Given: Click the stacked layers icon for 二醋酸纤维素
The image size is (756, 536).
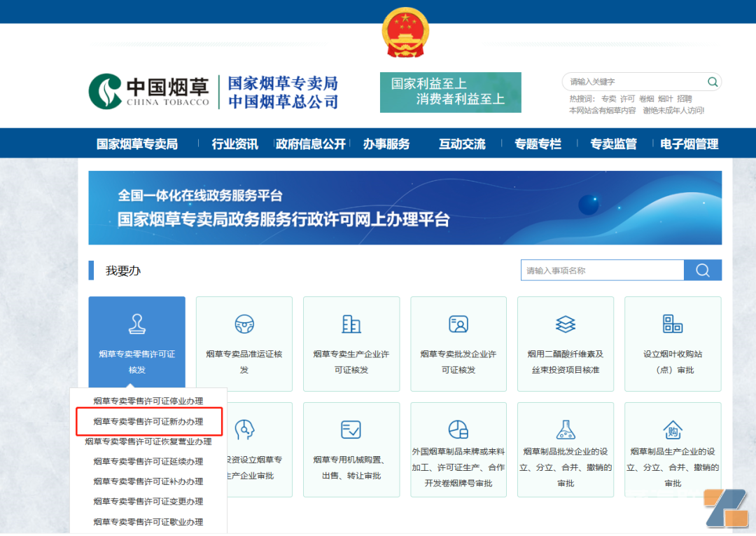Looking at the screenshot, I should coord(565,324).
